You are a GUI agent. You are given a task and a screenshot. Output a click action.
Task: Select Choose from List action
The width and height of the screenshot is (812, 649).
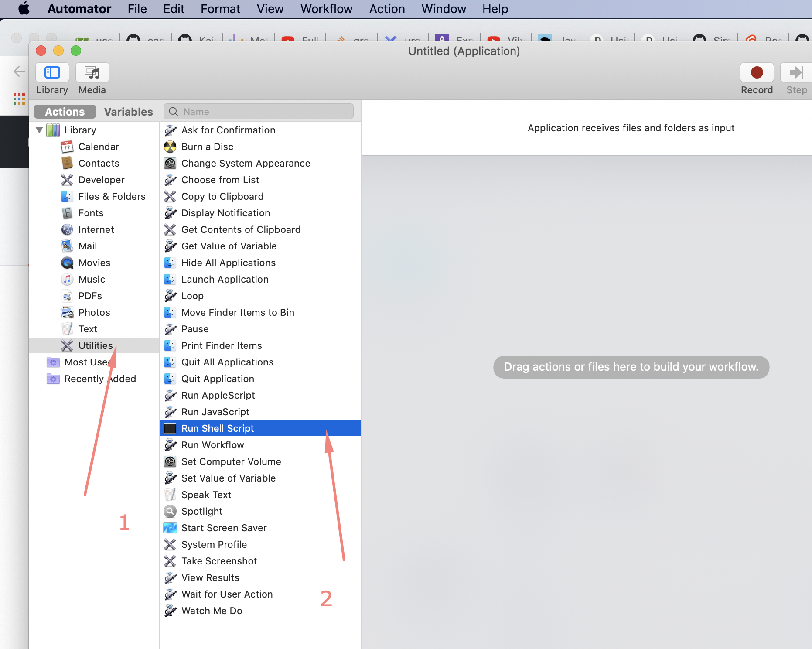pyautogui.click(x=260, y=180)
